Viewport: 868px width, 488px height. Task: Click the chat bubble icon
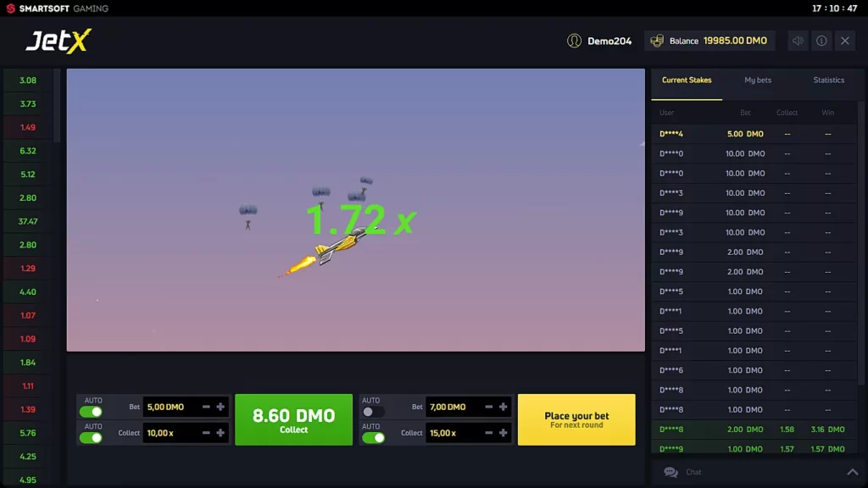point(670,472)
